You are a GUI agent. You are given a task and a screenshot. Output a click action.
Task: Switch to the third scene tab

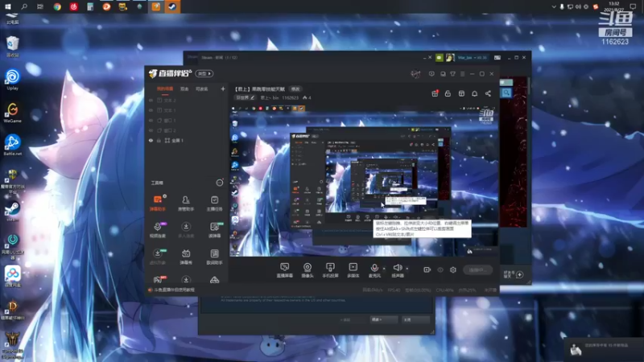[x=202, y=88]
